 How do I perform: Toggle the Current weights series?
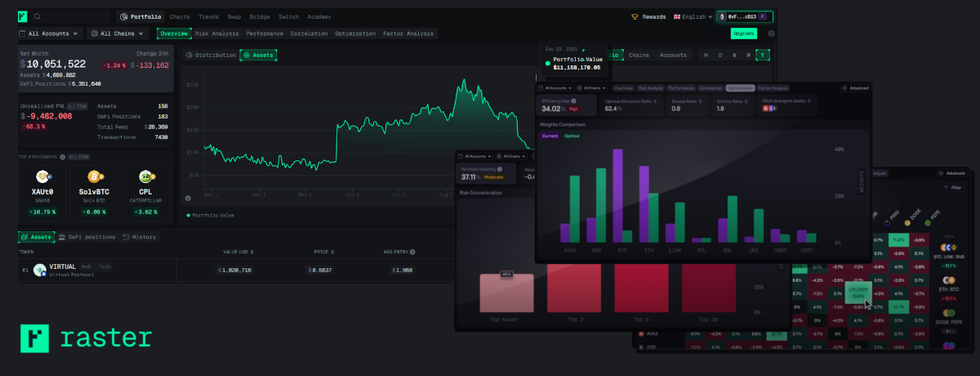(x=550, y=135)
